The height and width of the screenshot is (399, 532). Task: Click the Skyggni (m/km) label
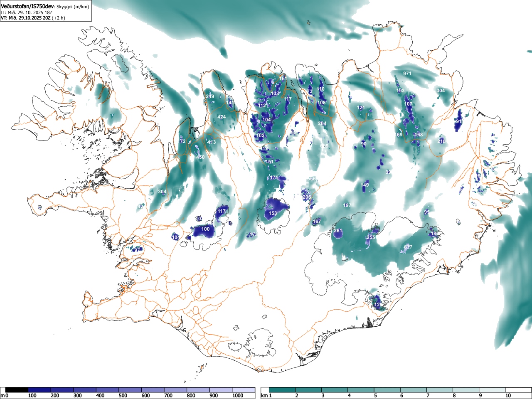pyautogui.click(x=73, y=7)
